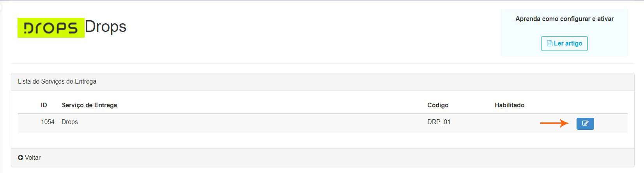This screenshot has height=173, width=644.
Task: Open the Ler artigo button
Action: tap(564, 44)
